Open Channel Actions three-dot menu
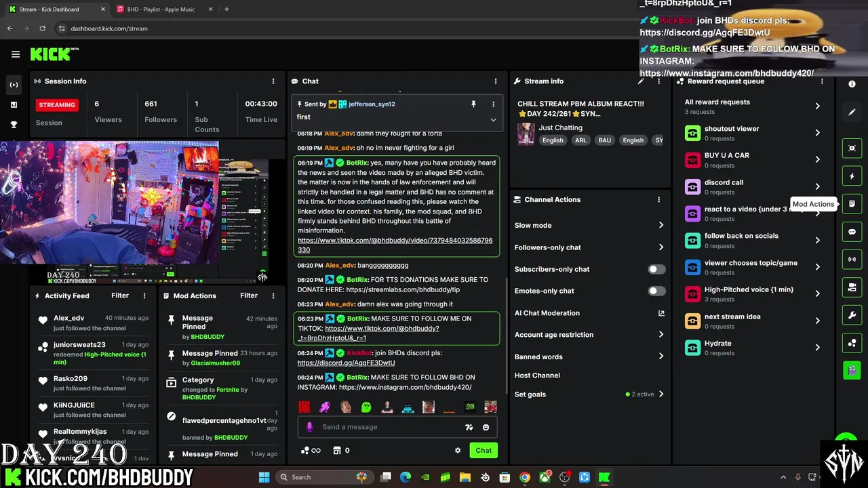Image resolution: width=868 pixels, height=488 pixels. click(658, 200)
